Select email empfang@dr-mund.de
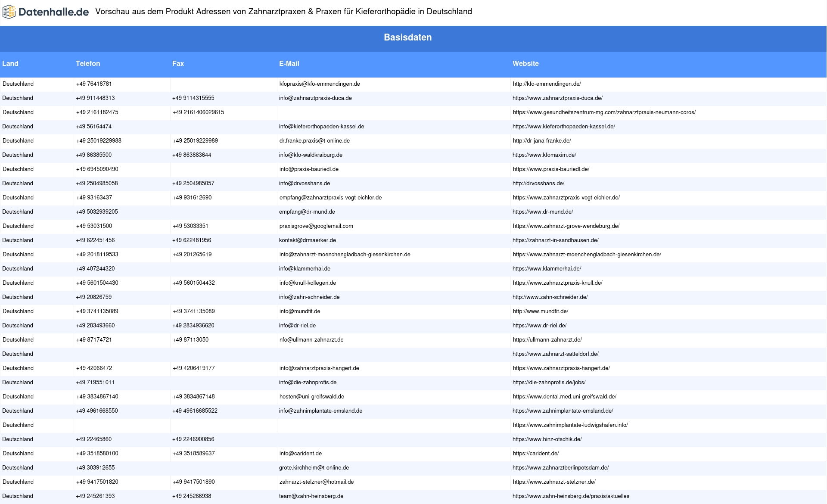The image size is (827, 504). coord(307,212)
